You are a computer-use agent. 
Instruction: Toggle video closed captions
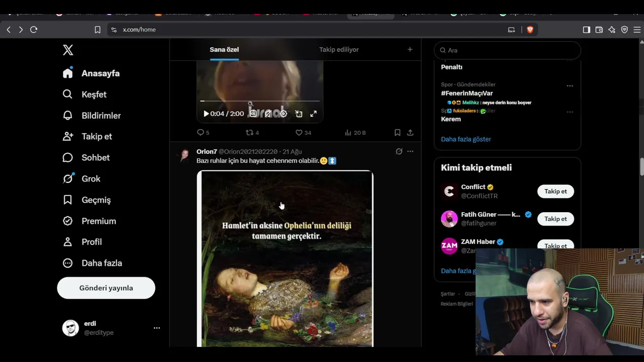(x=254, y=114)
